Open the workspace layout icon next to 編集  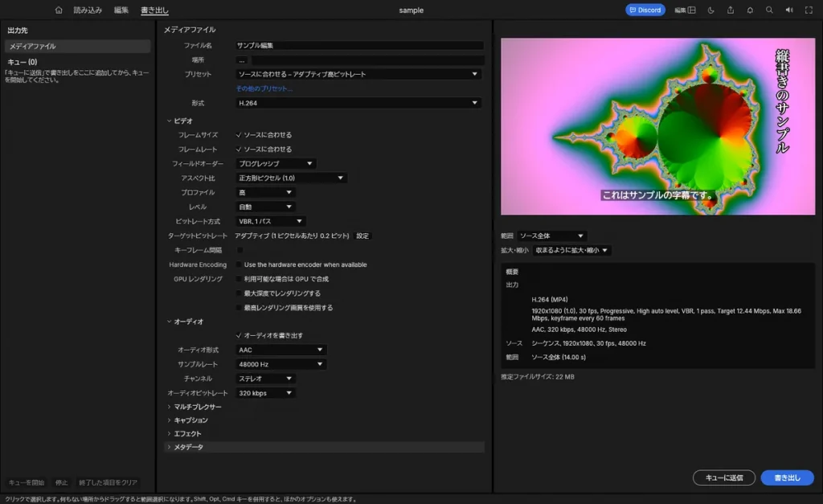coord(692,10)
